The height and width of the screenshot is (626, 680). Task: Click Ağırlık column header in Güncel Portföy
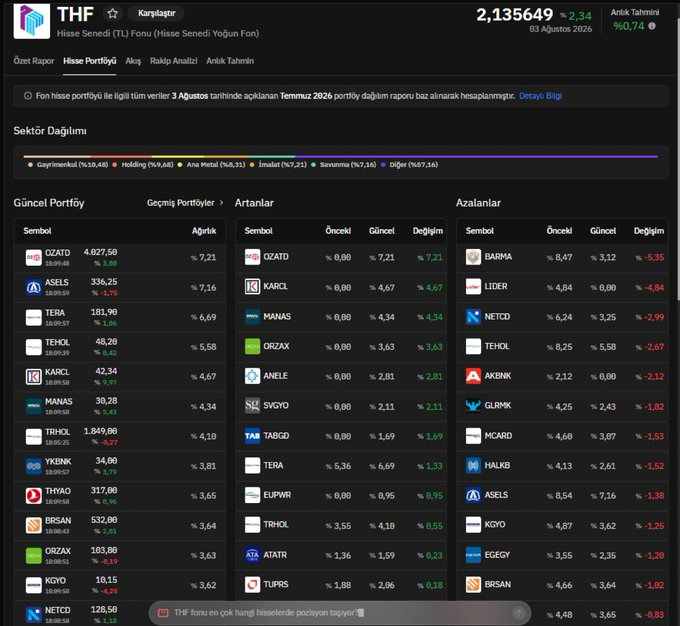(204, 231)
